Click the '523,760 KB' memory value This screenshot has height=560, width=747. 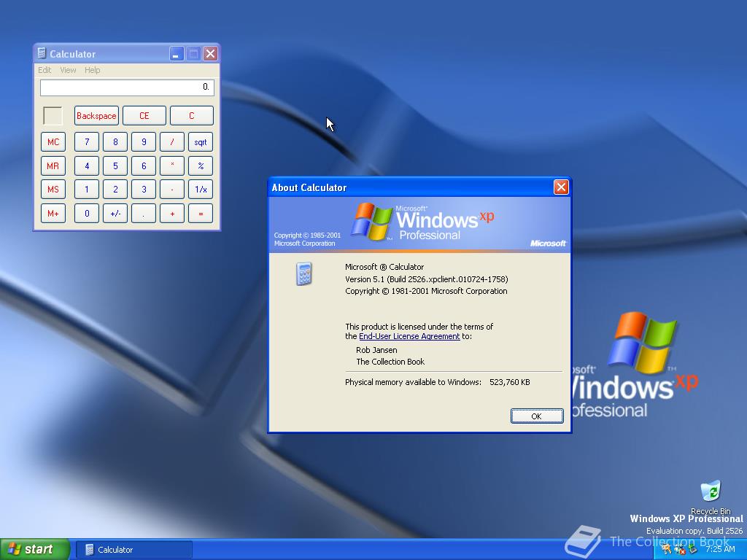click(x=510, y=382)
